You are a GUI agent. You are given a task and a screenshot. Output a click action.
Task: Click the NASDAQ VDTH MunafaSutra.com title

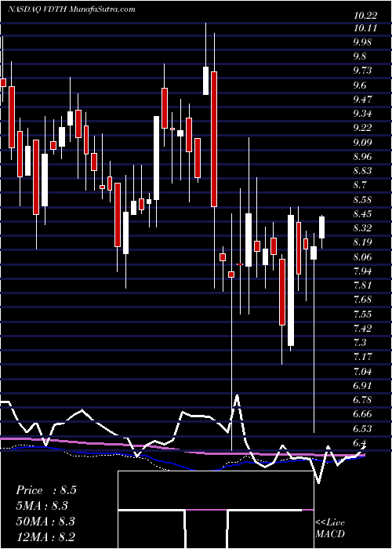coord(71,9)
